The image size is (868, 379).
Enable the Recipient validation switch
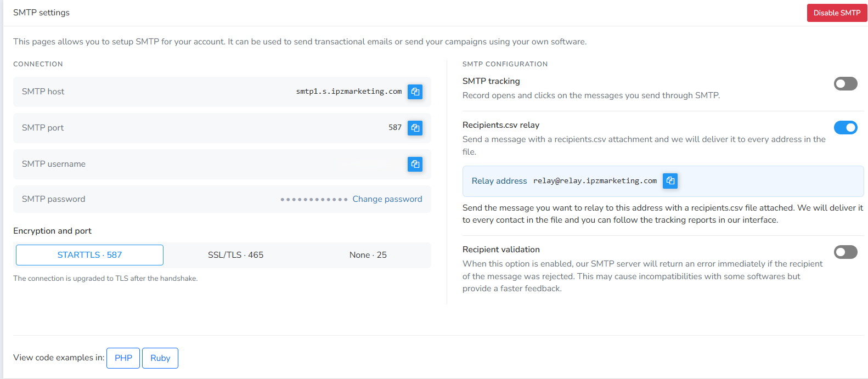(x=846, y=252)
